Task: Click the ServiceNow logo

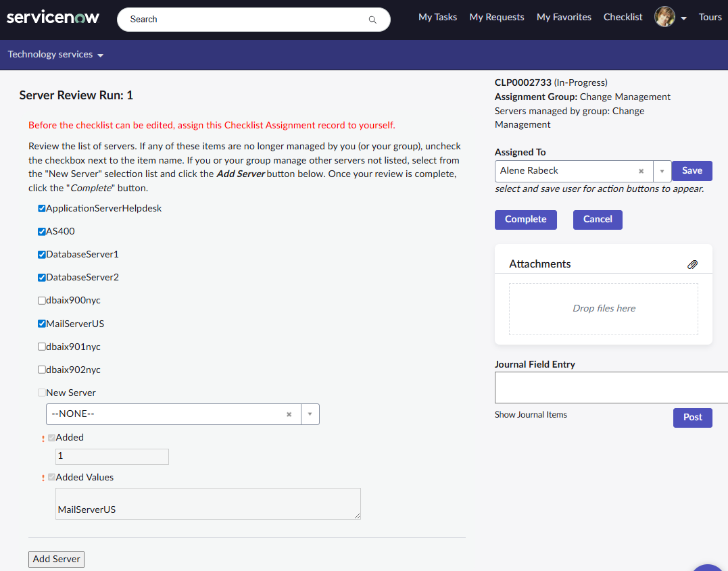Action: pos(53,18)
